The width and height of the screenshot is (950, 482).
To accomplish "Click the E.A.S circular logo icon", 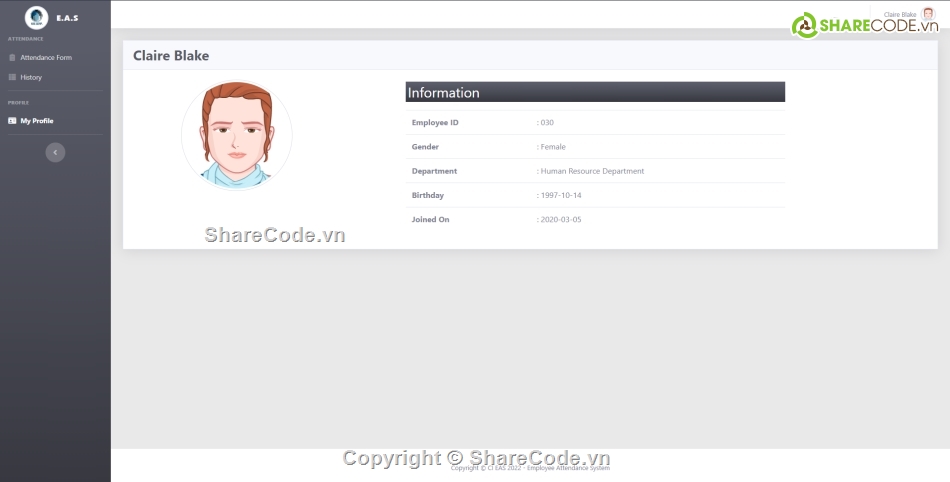I will coord(36,17).
